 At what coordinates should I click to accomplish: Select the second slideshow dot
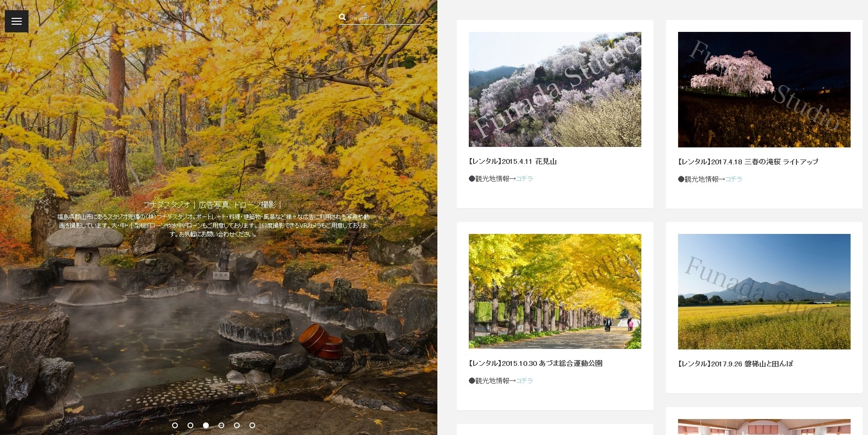[x=190, y=425]
